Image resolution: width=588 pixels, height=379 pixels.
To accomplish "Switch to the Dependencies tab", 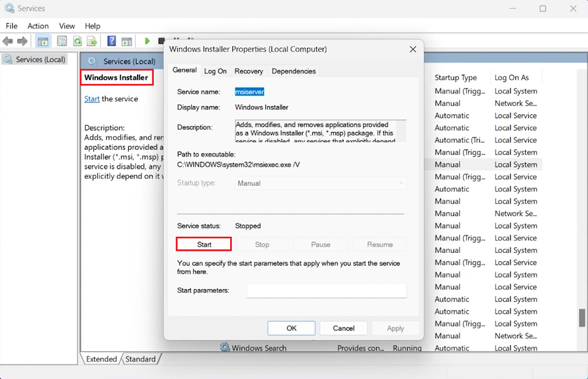I will (x=294, y=71).
